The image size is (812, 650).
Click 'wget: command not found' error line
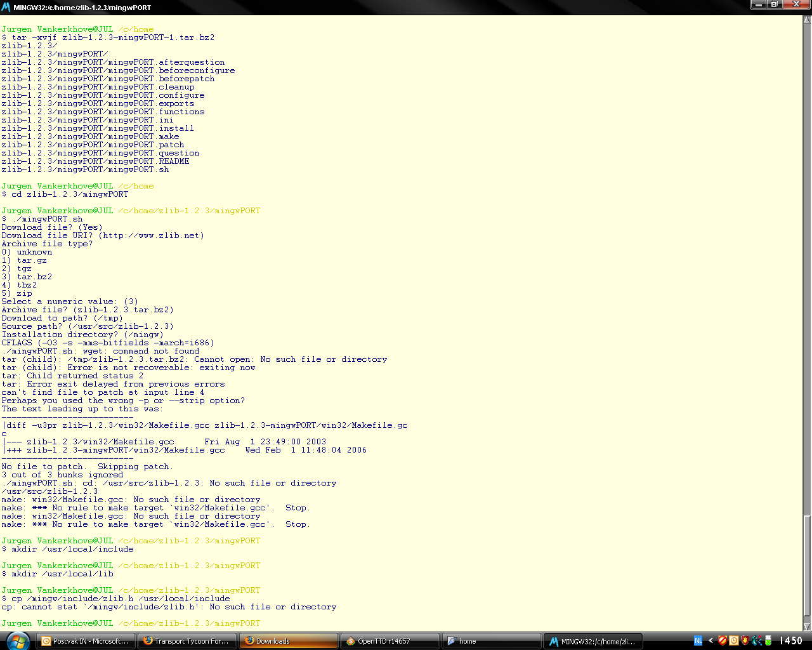click(100, 351)
